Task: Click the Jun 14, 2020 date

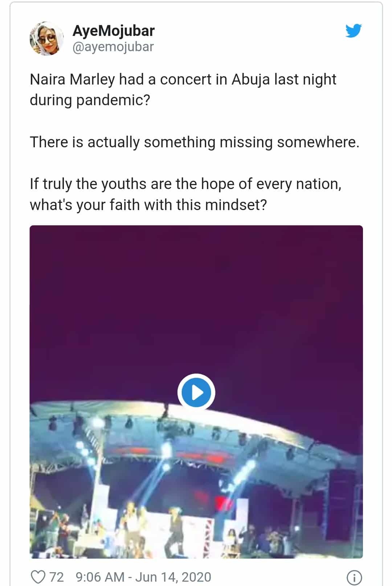Action: coord(173,577)
